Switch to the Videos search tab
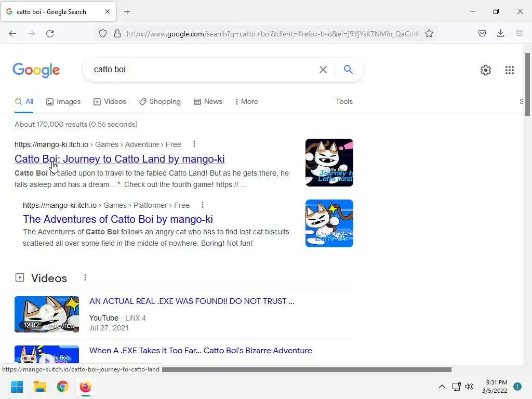 tap(110, 101)
